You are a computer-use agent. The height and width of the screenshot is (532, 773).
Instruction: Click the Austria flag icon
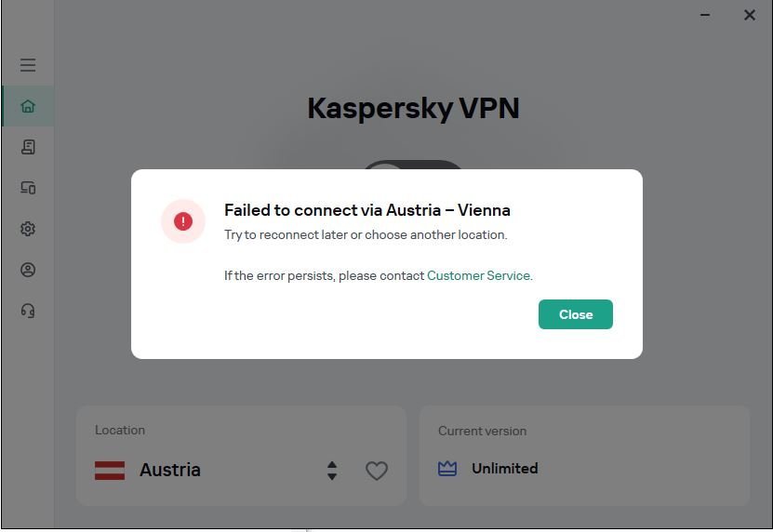click(x=110, y=471)
